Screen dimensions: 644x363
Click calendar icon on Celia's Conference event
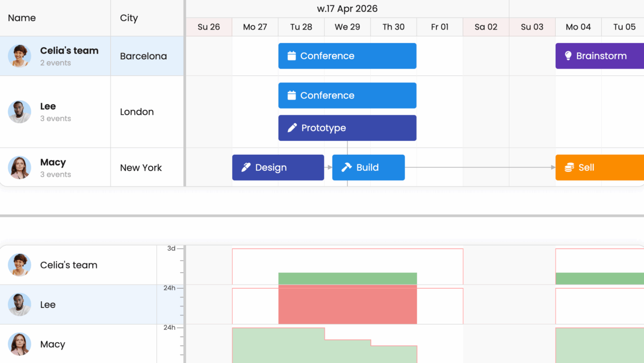(x=291, y=56)
